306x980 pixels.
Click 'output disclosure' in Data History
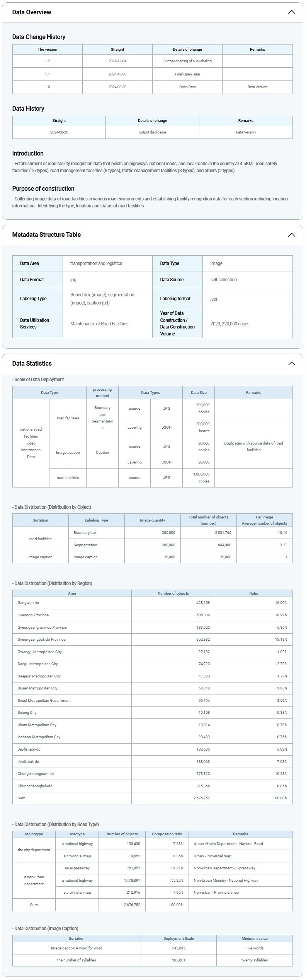point(152,132)
